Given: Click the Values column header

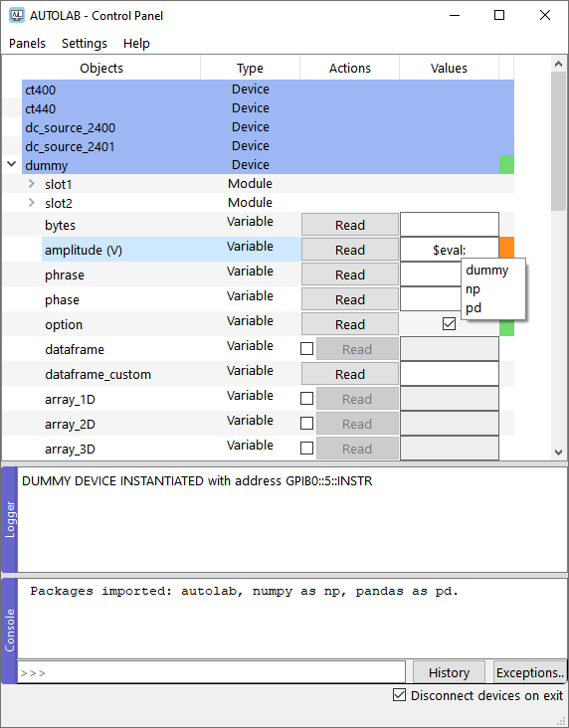Looking at the screenshot, I should (449, 68).
